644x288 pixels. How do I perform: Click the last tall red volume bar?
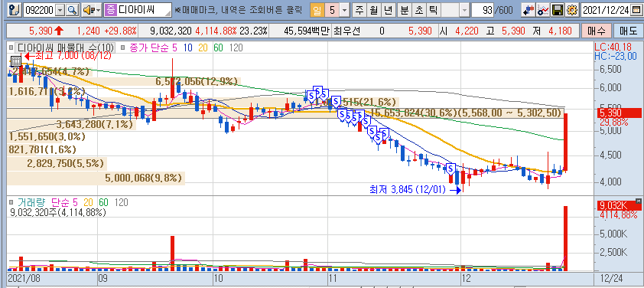pos(565,238)
